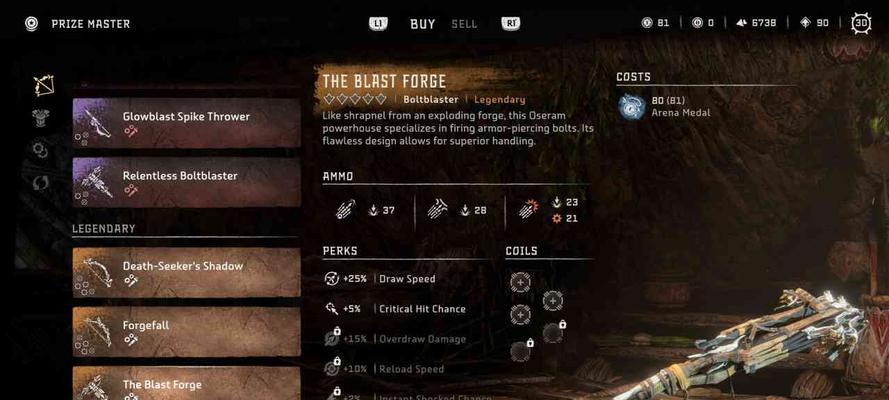The image size is (889, 400).
Task: Click the R1 shoulder button prompt
Action: [511, 24]
